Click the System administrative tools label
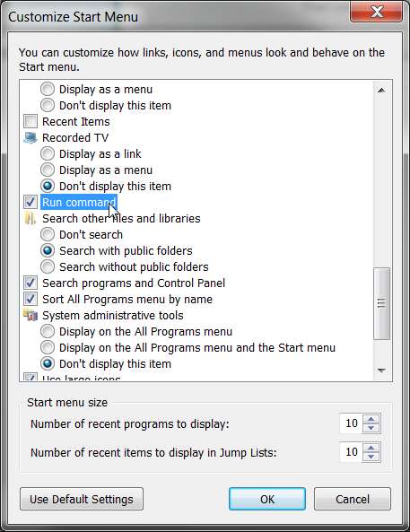The height and width of the screenshot is (532, 410). tap(113, 316)
